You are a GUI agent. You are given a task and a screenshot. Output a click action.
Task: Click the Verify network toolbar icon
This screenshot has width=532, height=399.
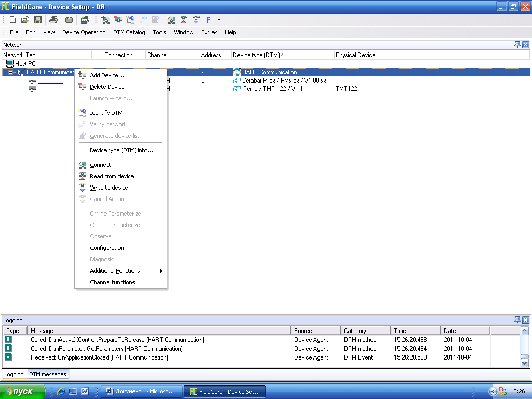point(143,20)
